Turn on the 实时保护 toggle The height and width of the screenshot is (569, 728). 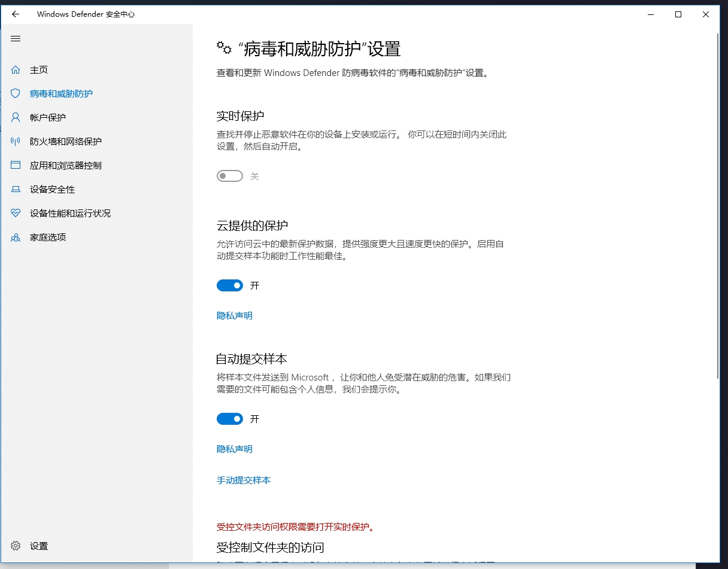click(x=230, y=176)
